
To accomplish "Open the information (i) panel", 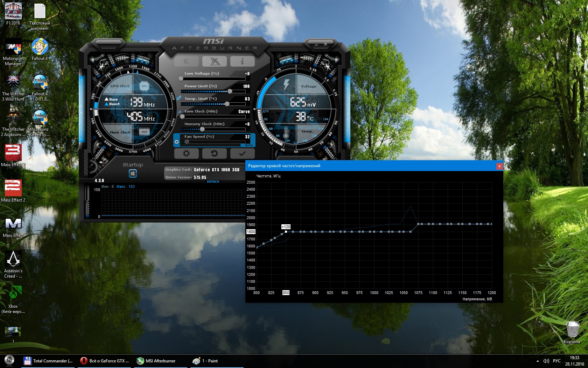I will tap(242, 61).
